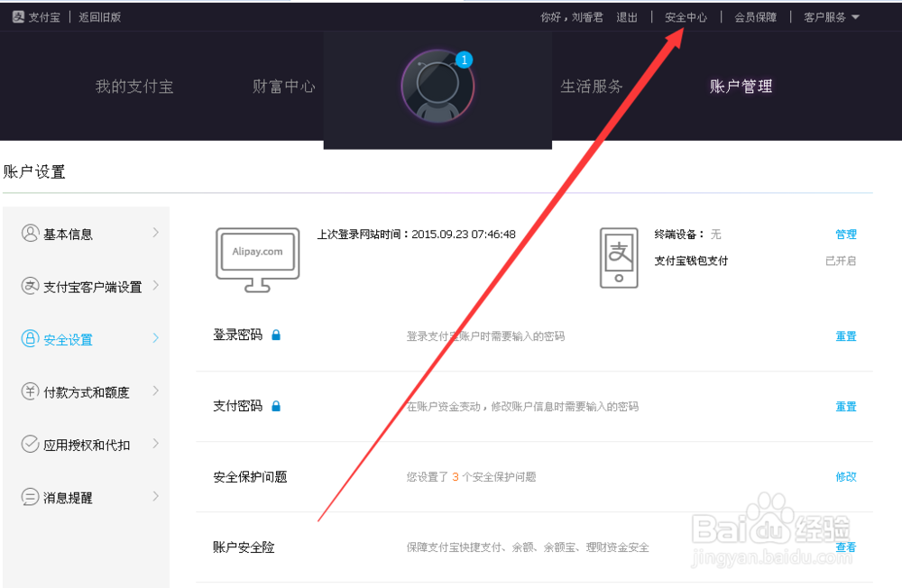Screen dimensions: 902x588
Task: Click the 支付密码 row label
Action: [x=237, y=406]
